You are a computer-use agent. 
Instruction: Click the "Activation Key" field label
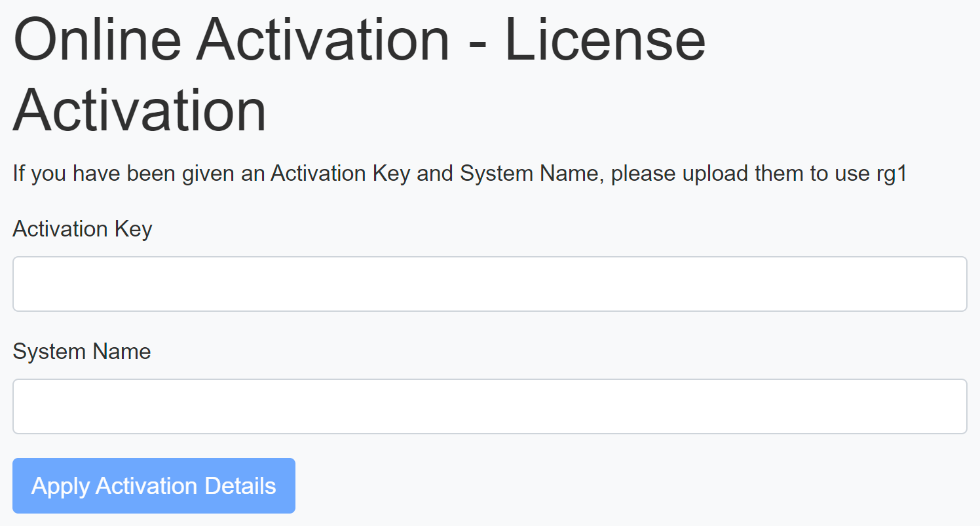(83, 229)
